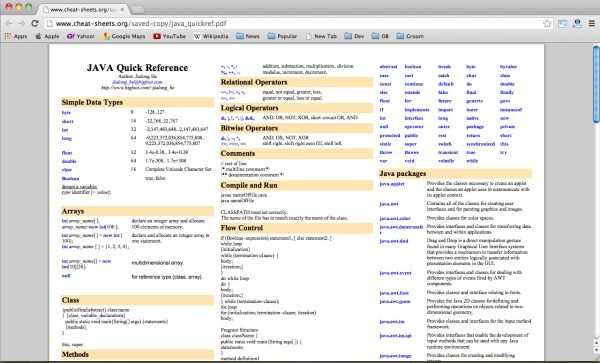600x363 pixels.
Task: Click the Flow Control heading
Action: point(242,228)
